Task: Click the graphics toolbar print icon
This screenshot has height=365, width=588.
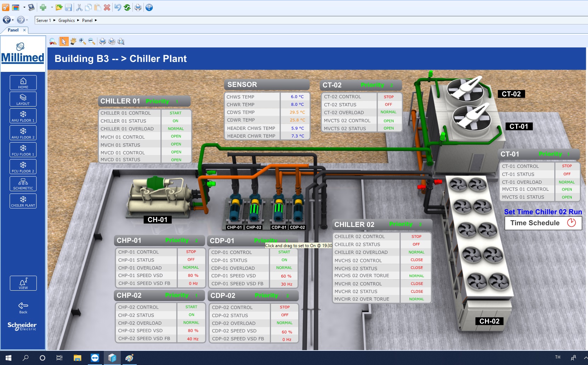Action: pos(102,41)
